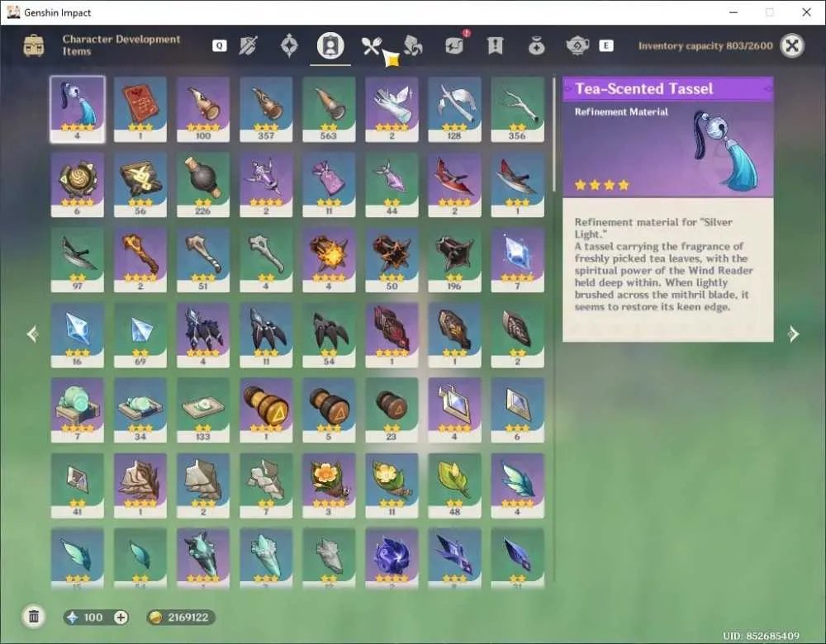
Task: Select the cracked core item with count 50
Action: [392, 260]
